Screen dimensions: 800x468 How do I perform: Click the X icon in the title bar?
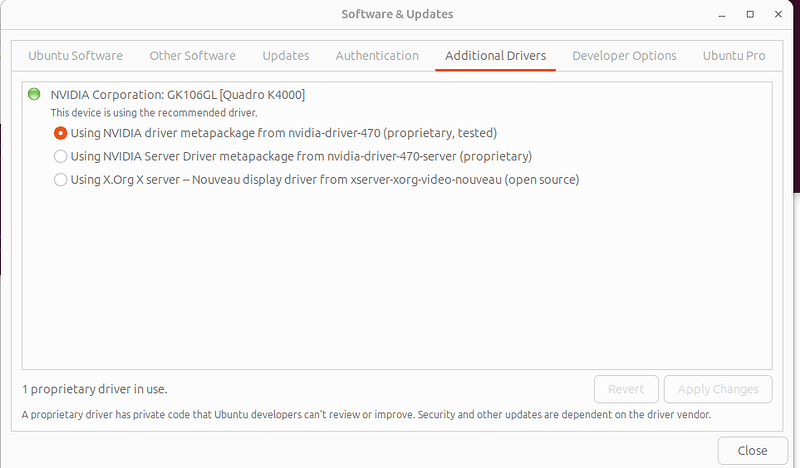click(x=778, y=15)
